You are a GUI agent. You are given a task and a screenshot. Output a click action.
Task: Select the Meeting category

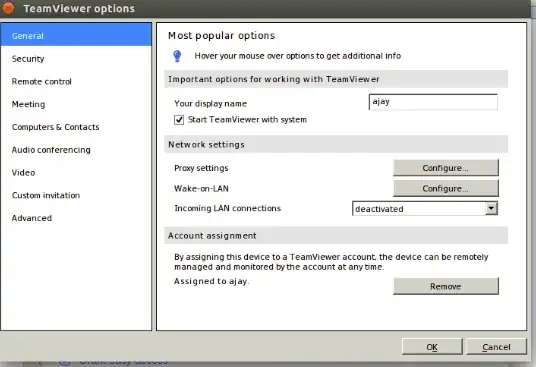click(28, 104)
